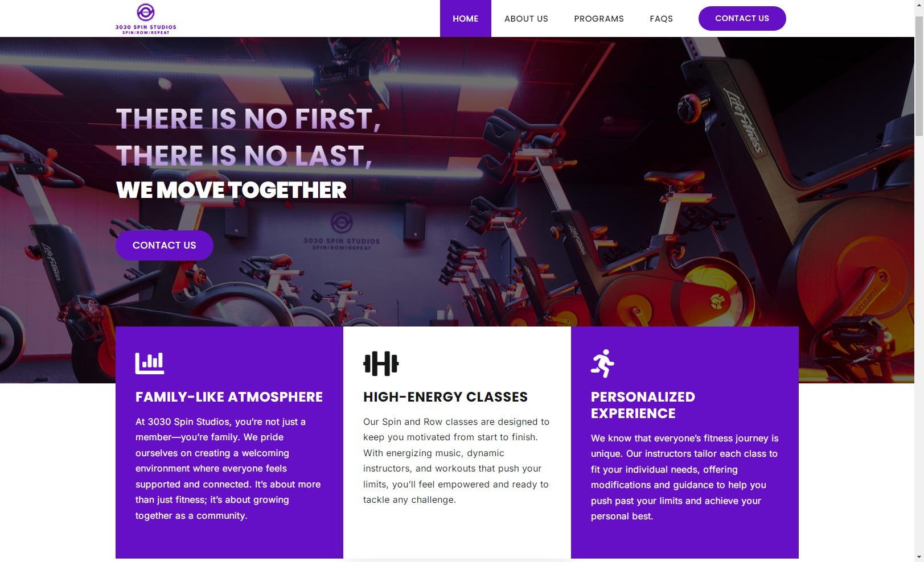Image resolution: width=924 pixels, height=562 pixels.
Task: Click the High-Energy Classes description paragraph
Action: click(x=456, y=461)
